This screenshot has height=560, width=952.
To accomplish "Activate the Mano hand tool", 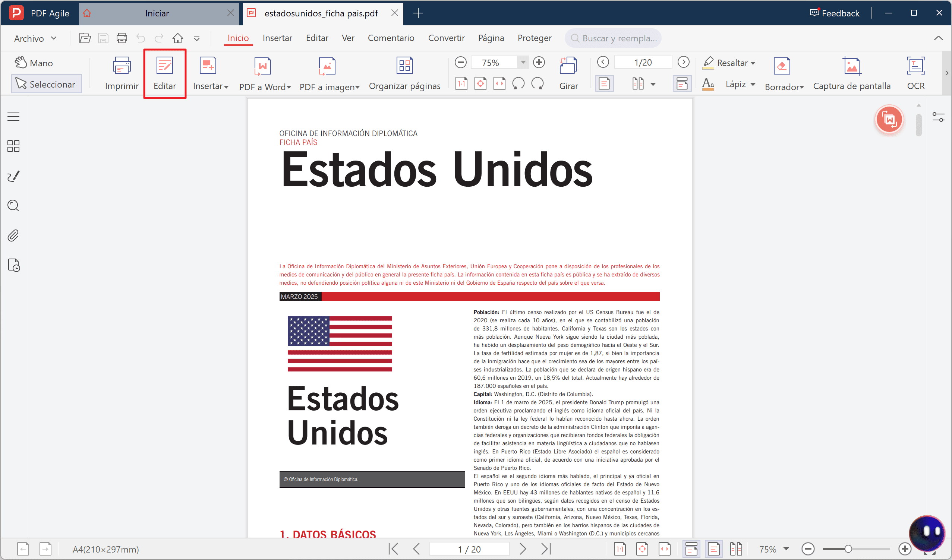I will click(34, 63).
